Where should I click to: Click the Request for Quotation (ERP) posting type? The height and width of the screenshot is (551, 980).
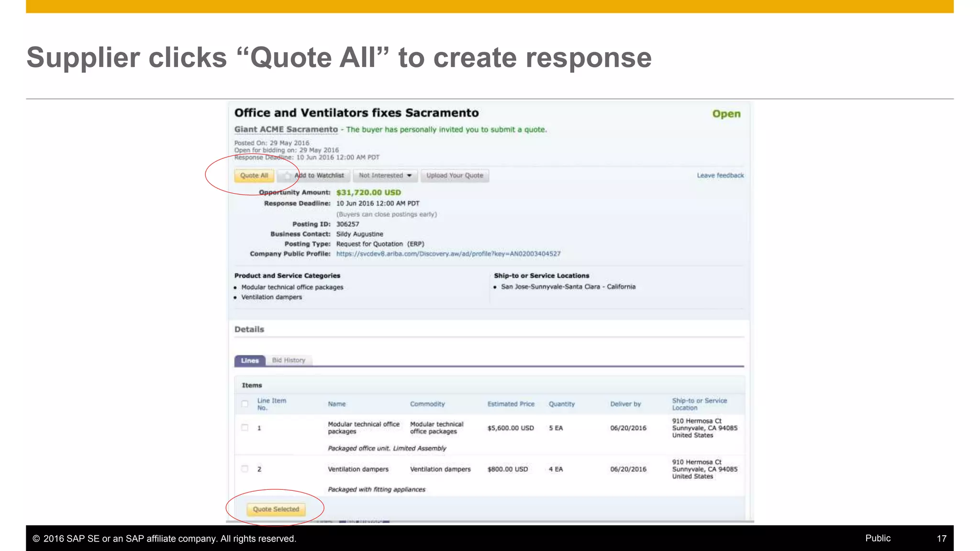click(x=380, y=244)
